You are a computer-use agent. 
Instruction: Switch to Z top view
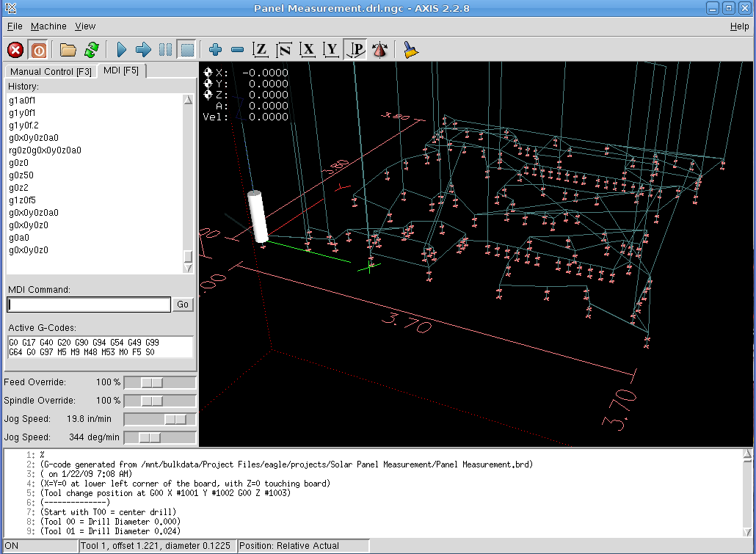260,50
